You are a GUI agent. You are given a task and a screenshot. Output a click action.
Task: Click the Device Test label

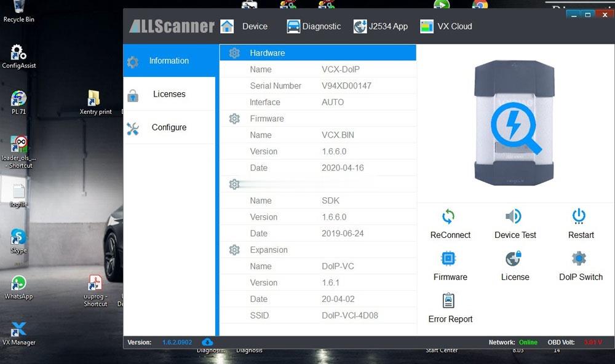click(515, 235)
